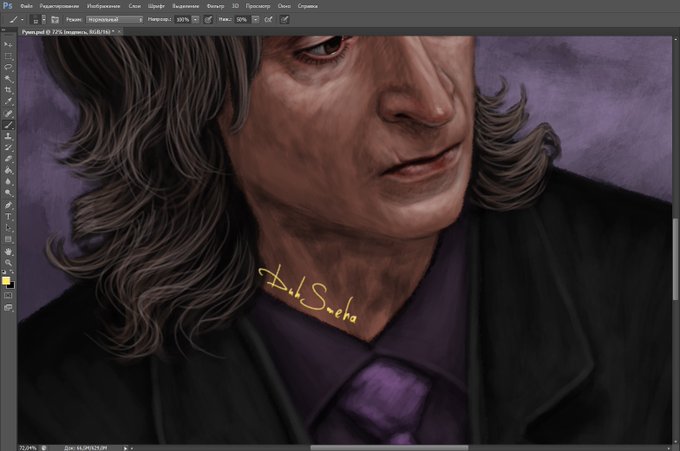Toggle pressure control for opacity

click(x=208, y=20)
